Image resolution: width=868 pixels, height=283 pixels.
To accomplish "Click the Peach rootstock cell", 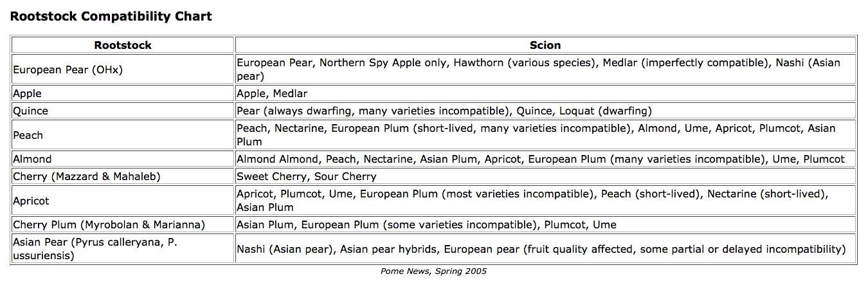I will [28, 135].
